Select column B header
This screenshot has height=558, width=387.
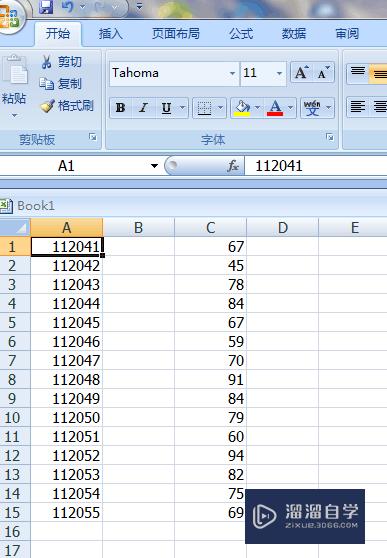click(138, 228)
